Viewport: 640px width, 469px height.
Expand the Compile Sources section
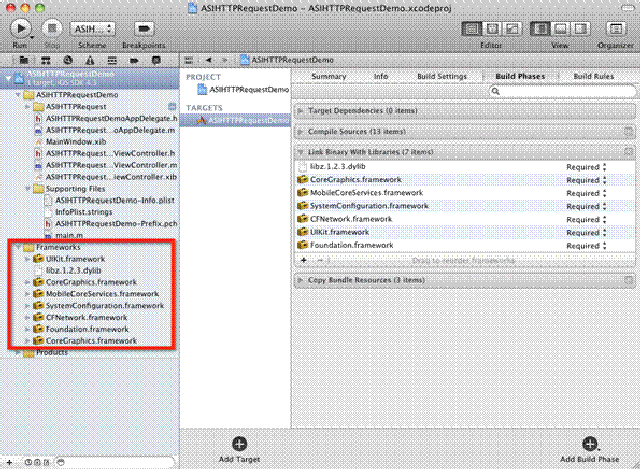302,130
